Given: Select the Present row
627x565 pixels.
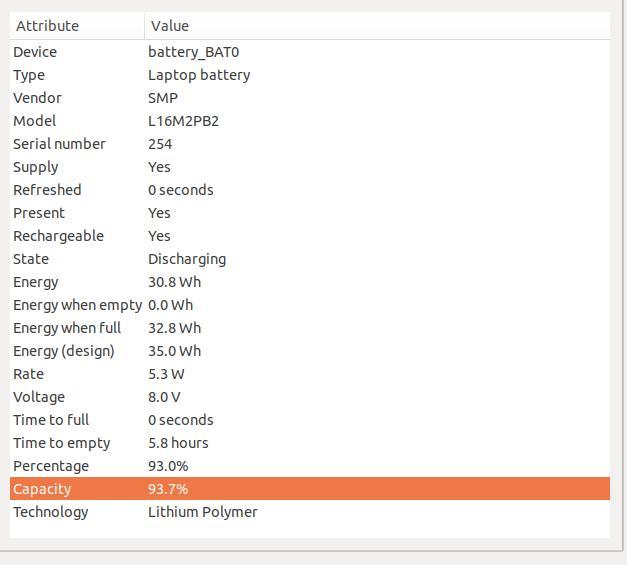Looking at the screenshot, I should (x=310, y=213).
